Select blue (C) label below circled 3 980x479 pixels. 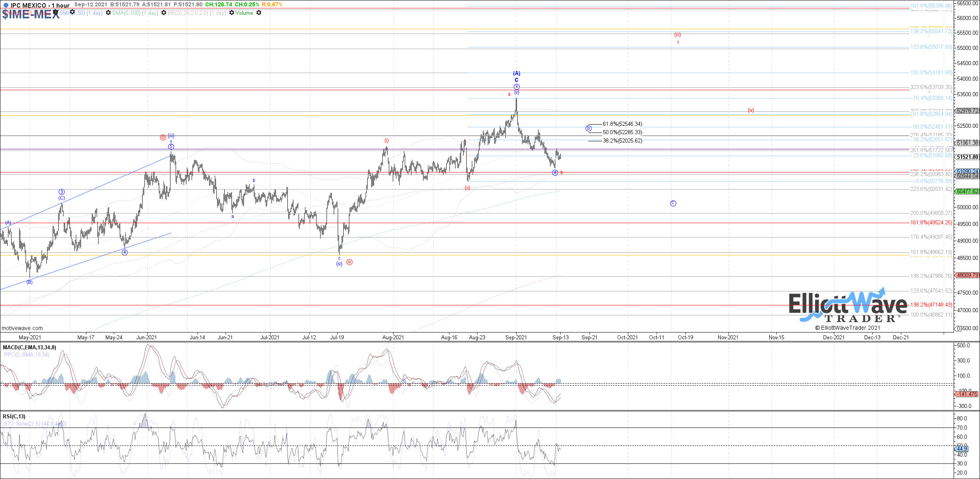[x=61, y=198]
